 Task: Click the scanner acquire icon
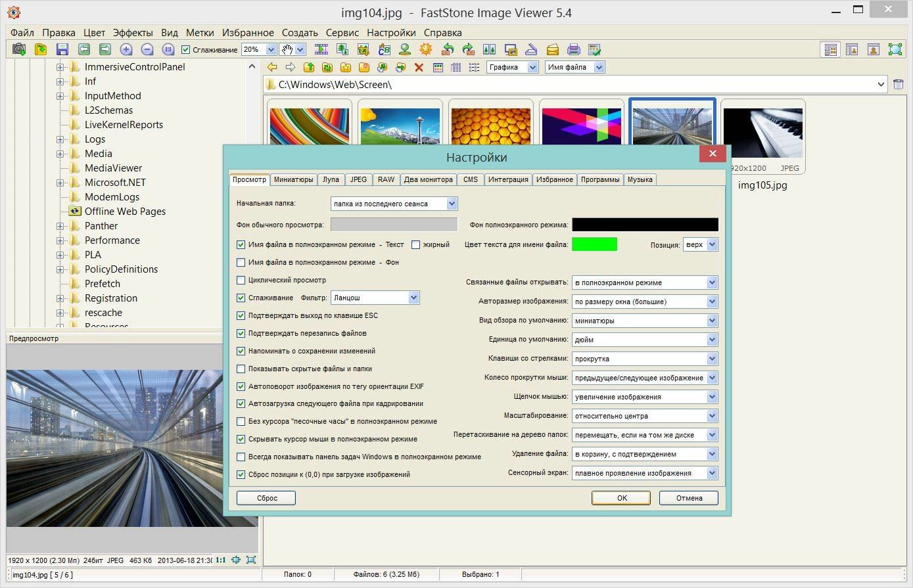click(531, 49)
